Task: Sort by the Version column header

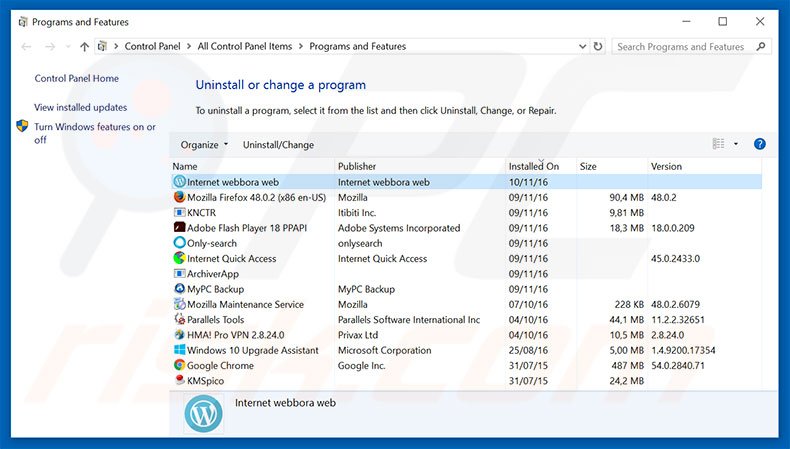Action: pos(704,166)
